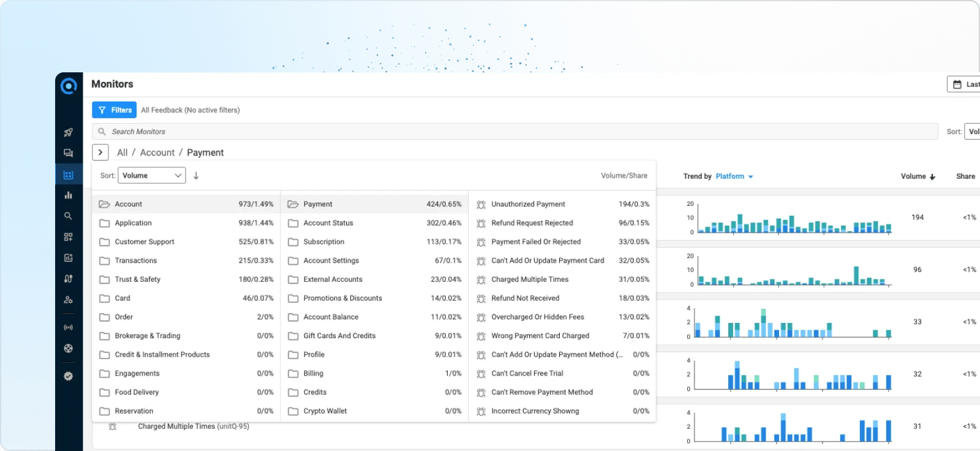Open the feedback chat bubbles sidebar icon
980x451 pixels.
coord(69,153)
